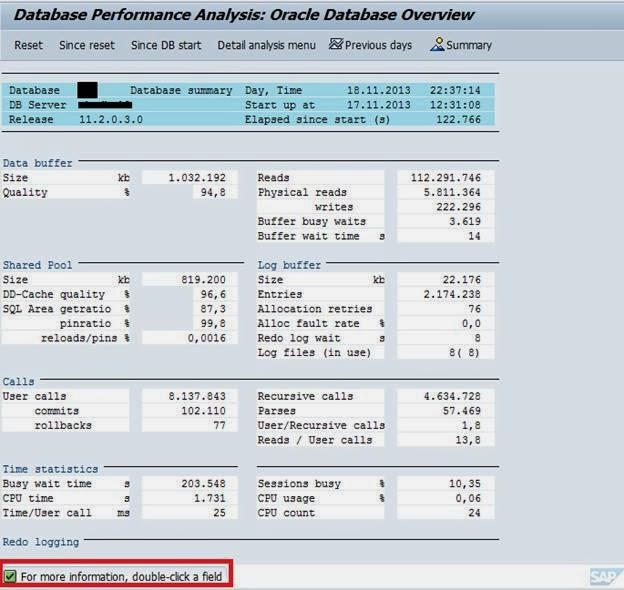624x590 pixels.
Task: Click the Reset button
Action: pyautogui.click(x=28, y=45)
